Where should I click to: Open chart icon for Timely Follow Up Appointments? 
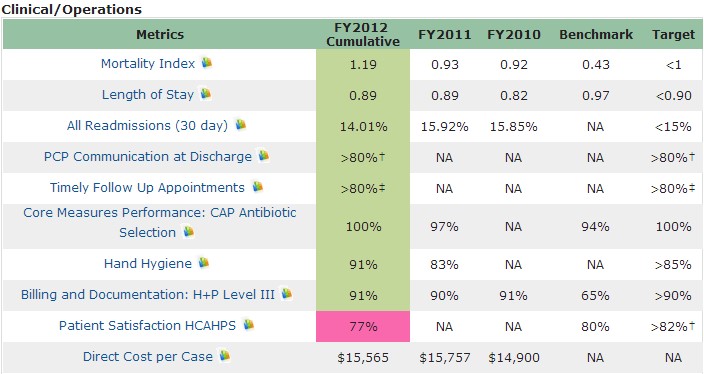[x=257, y=186]
